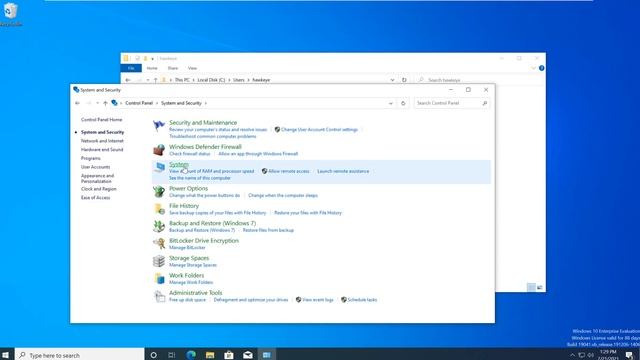Click the Control Panel search magnifier

[484, 103]
